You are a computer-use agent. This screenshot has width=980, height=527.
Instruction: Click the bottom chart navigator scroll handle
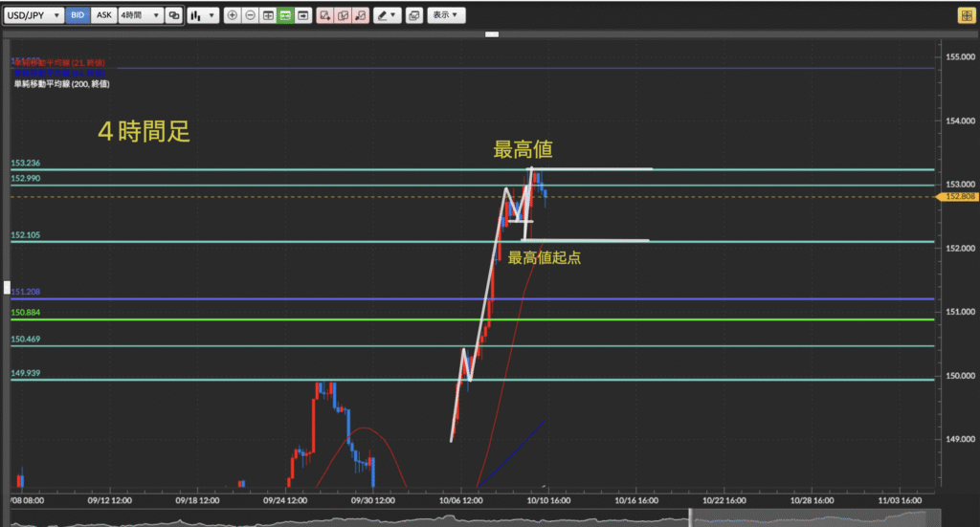pyautogui.click(x=690, y=519)
